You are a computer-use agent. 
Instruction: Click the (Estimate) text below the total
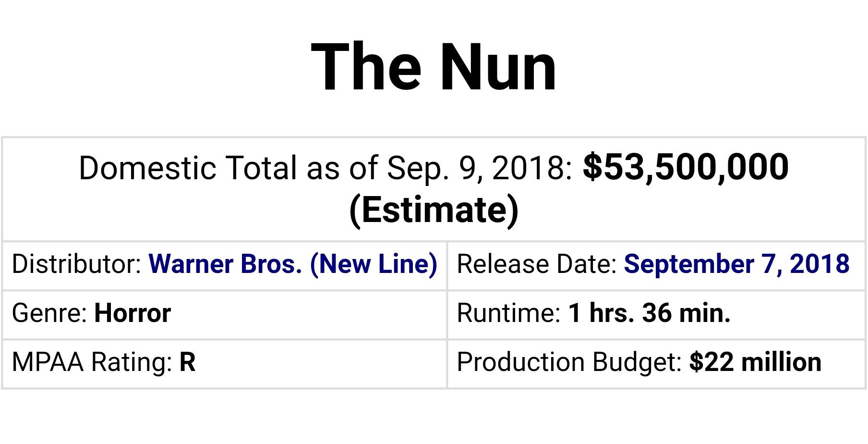point(434,210)
